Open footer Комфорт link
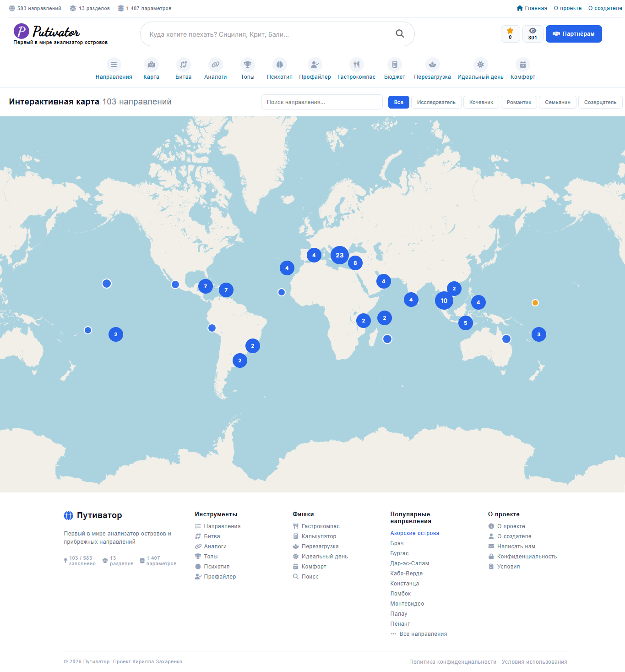 click(x=310, y=567)
